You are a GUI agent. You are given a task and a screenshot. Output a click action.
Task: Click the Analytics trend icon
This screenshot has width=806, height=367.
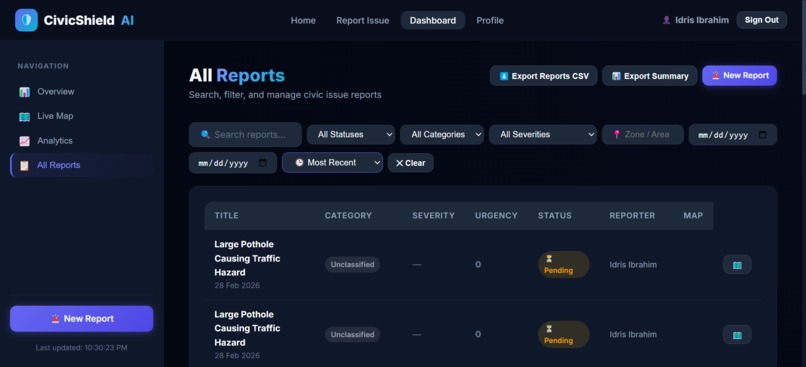click(x=24, y=141)
